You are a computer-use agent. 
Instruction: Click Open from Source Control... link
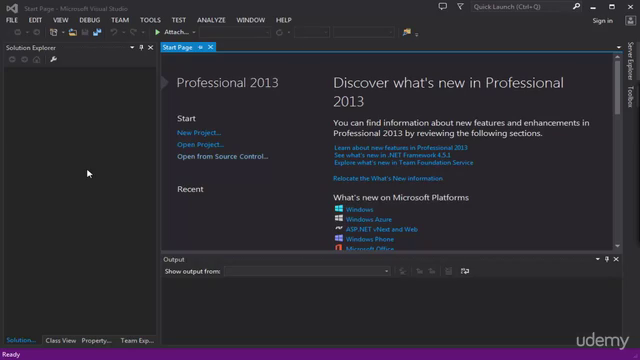click(x=222, y=156)
